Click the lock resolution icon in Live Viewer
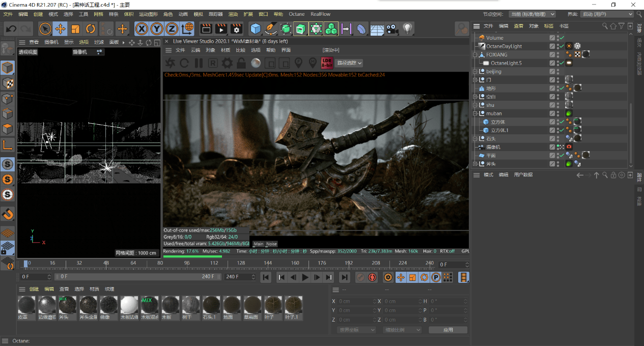 pos(241,63)
